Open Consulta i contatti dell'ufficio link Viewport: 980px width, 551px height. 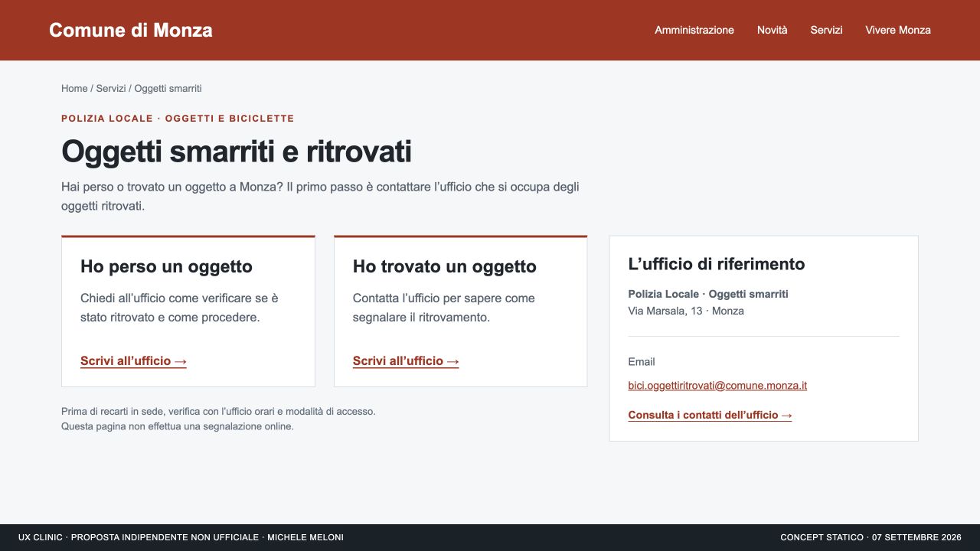(x=710, y=416)
